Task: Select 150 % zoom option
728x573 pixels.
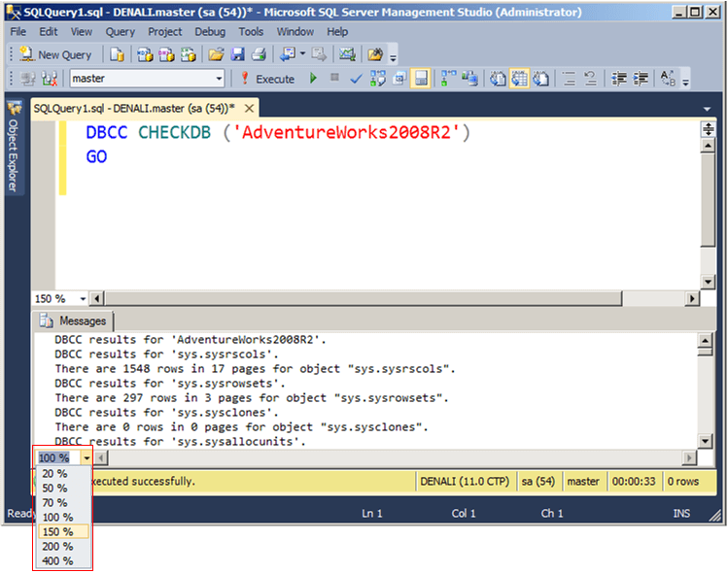Action: tap(62, 531)
